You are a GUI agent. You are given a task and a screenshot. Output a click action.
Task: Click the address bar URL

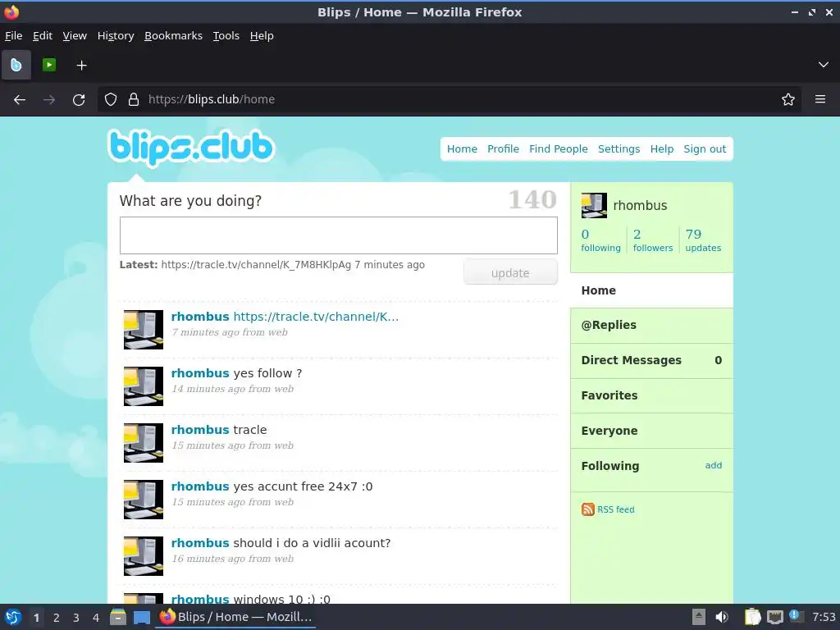(212, 99)
